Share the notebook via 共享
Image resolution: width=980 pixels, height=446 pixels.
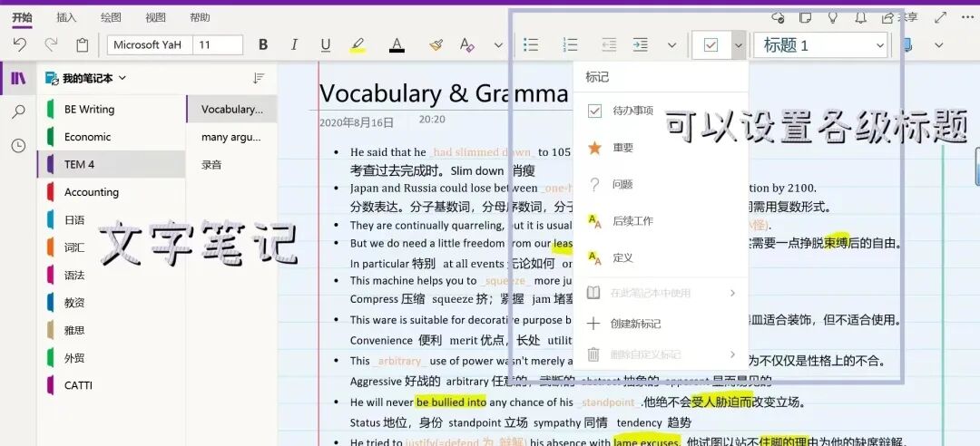pos(899,17)
